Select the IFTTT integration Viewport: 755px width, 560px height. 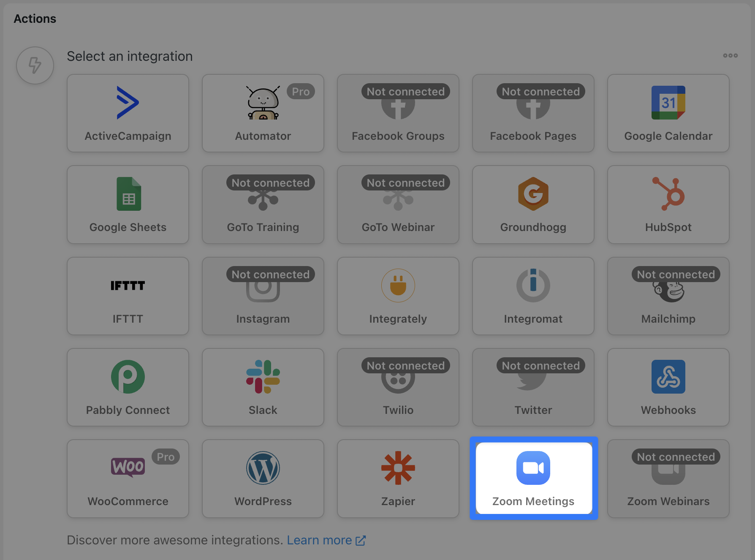click(128, 296)
